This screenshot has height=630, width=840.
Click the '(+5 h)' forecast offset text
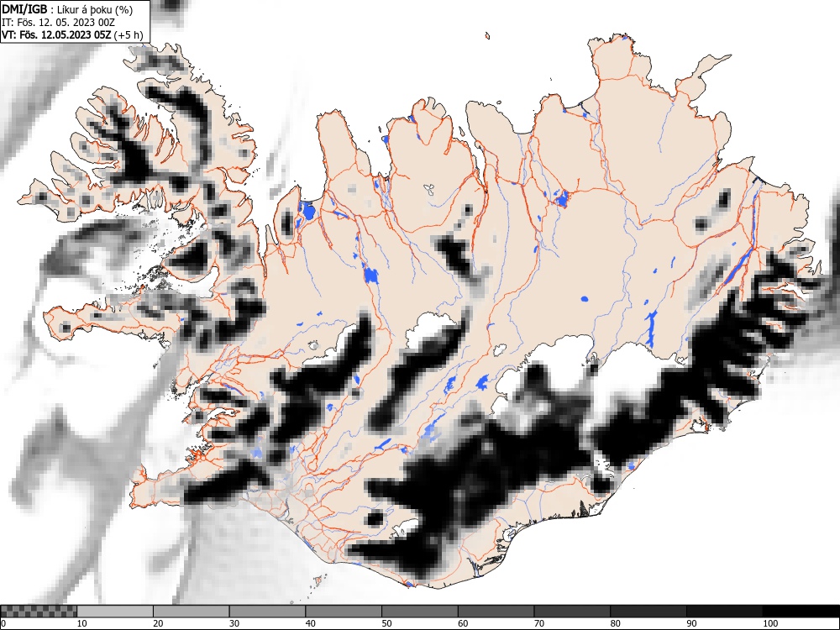point(129,34)
